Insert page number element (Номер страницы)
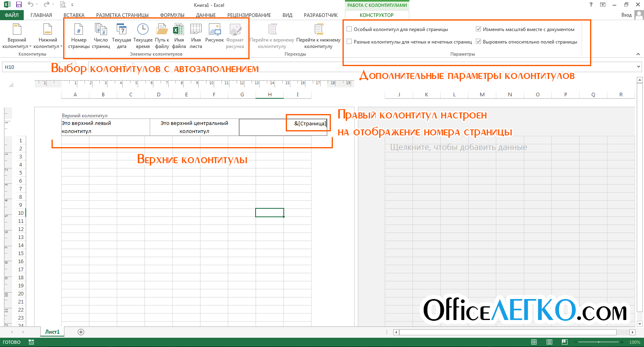644x347 pixels. (78, 36)
